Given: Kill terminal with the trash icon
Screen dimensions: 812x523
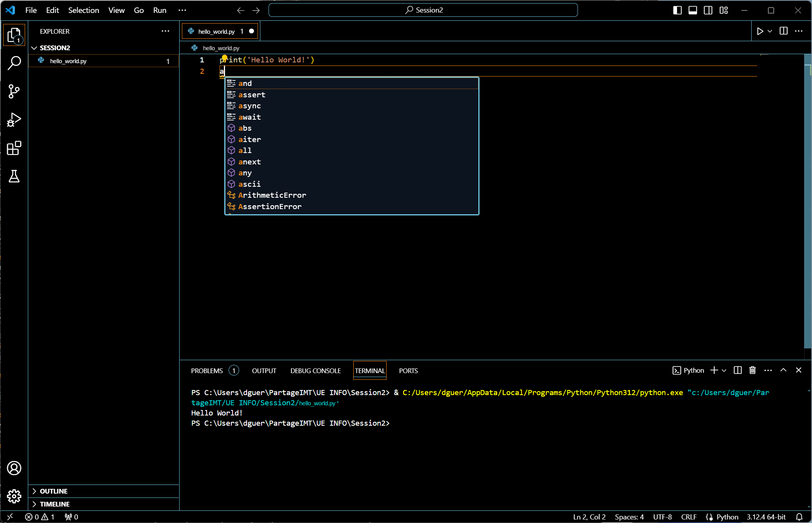Looking at the screenshot, I should tap(752, 370).
